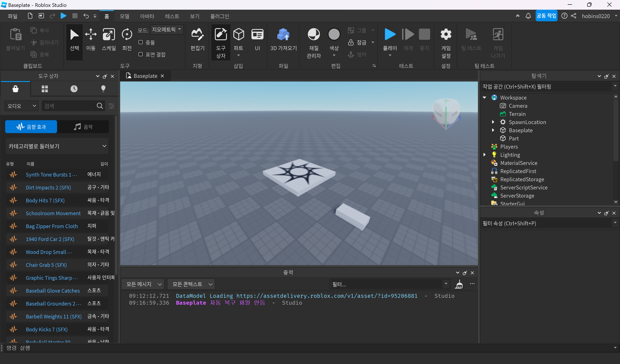Screen dimensions: 620x364
Task: Open hobins0220 account menu
Action: pyautogui.click(x=599, y=16)
